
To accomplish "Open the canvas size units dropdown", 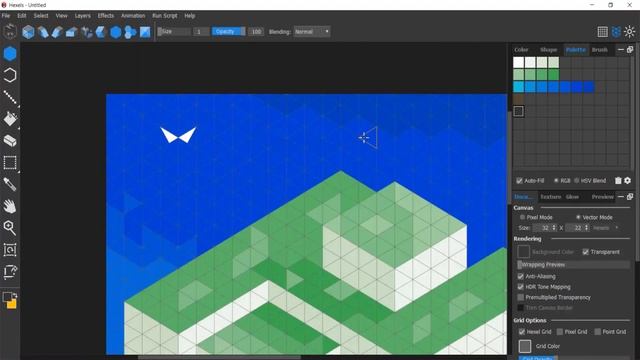I will click(x=605, y=228).
